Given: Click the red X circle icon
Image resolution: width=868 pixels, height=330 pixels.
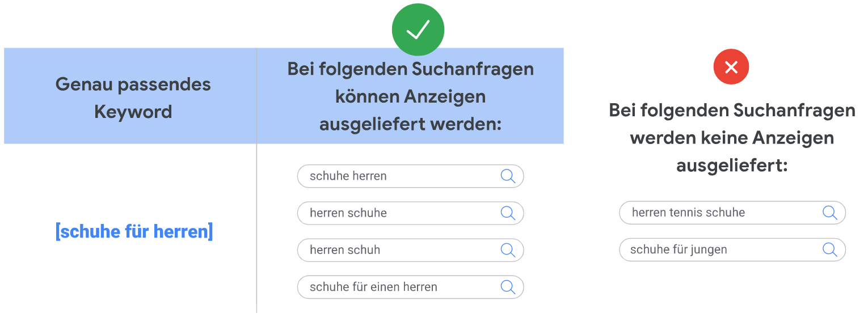Looking at the screenshot, I should (x=731, y=67).
